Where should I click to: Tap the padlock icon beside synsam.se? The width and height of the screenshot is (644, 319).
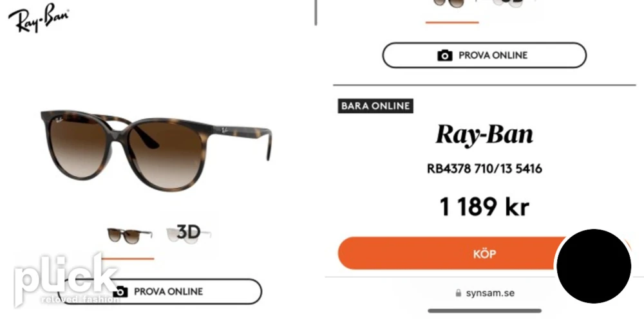(x=459, y=293)
